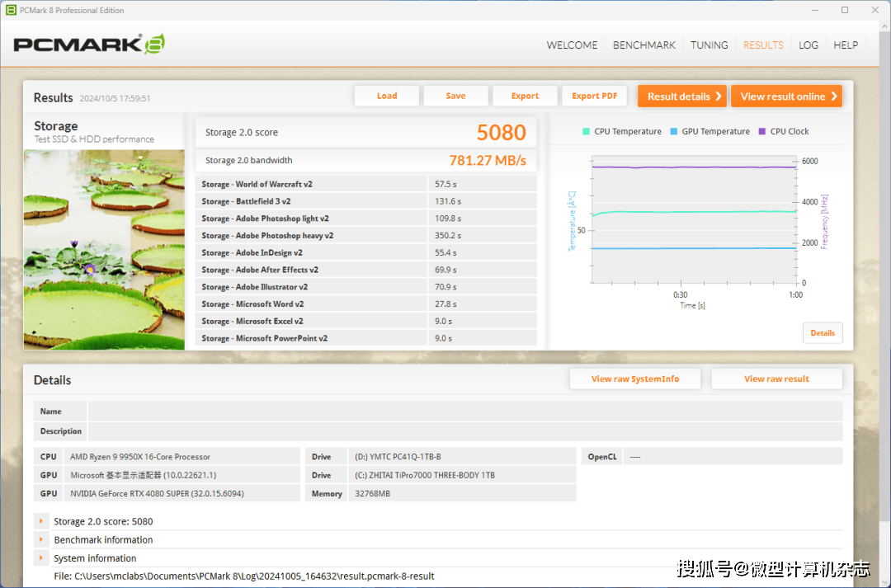Open the TUNING tab
This screenshot has width=891, height=588.
(709, 45)
